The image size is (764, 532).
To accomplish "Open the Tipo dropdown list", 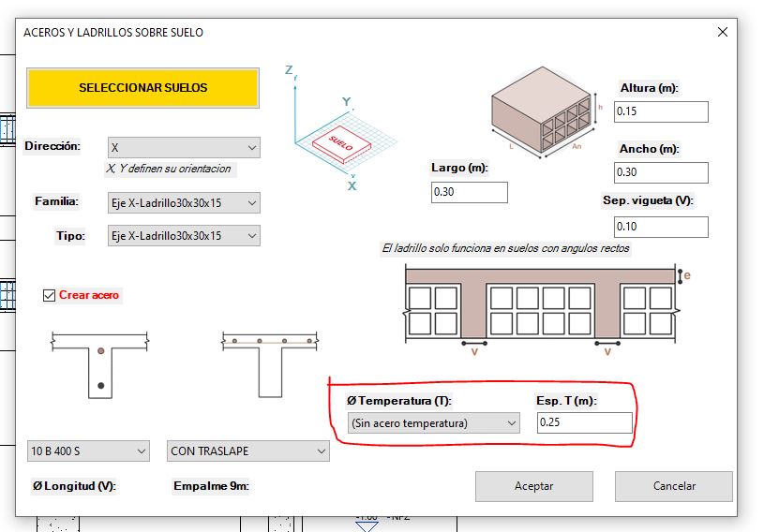I will coord(184,236).
